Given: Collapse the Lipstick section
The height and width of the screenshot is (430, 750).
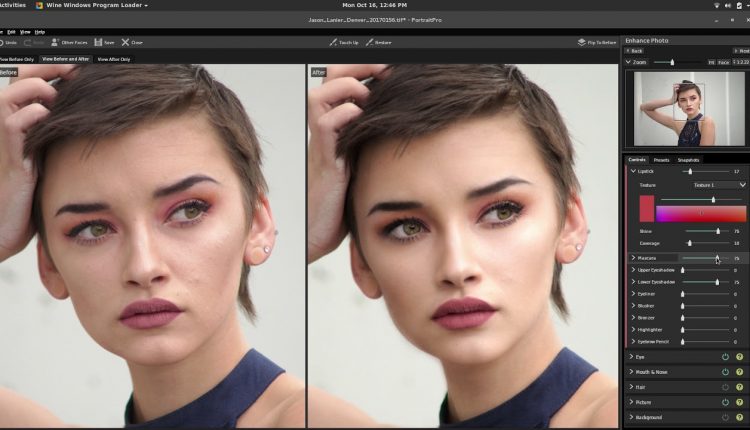Looking at the screenshot, I should tap(633, 171).
